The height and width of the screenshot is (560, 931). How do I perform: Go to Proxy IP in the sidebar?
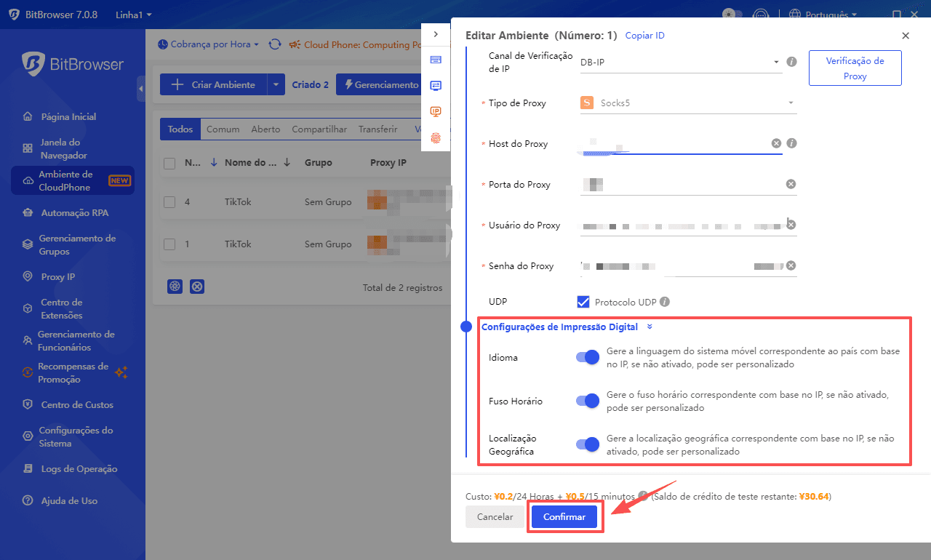(57, 276)
